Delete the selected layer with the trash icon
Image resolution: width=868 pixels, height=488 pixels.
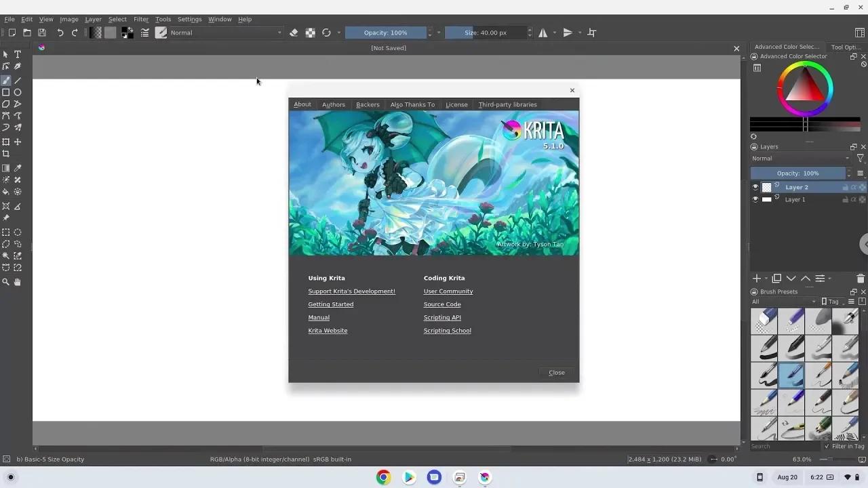861,278
